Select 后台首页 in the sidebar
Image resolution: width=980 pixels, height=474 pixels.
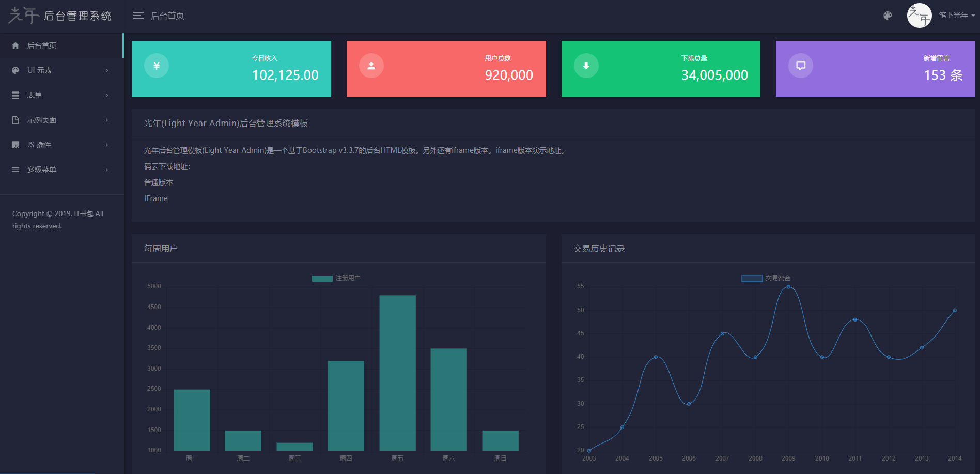tap(61, 45)
